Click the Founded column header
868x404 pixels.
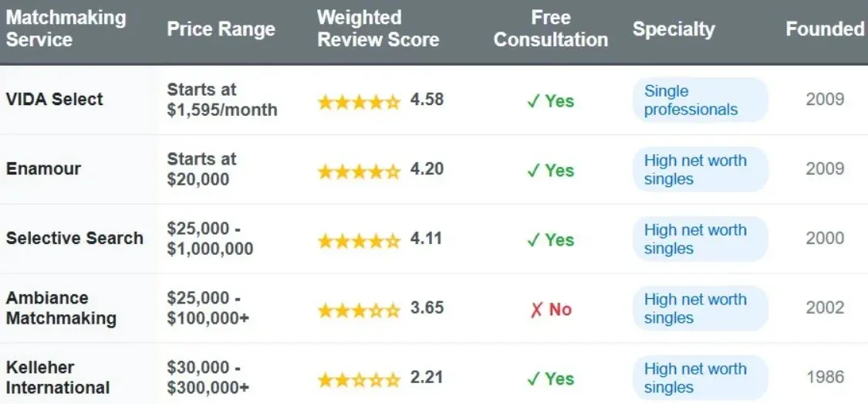(x=825, y=29)
